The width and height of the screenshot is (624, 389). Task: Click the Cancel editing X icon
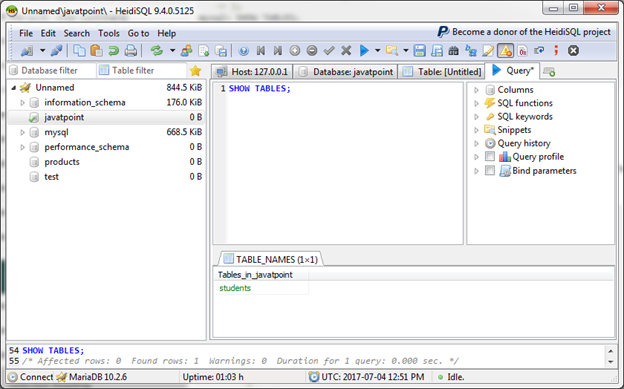point(346,51)
